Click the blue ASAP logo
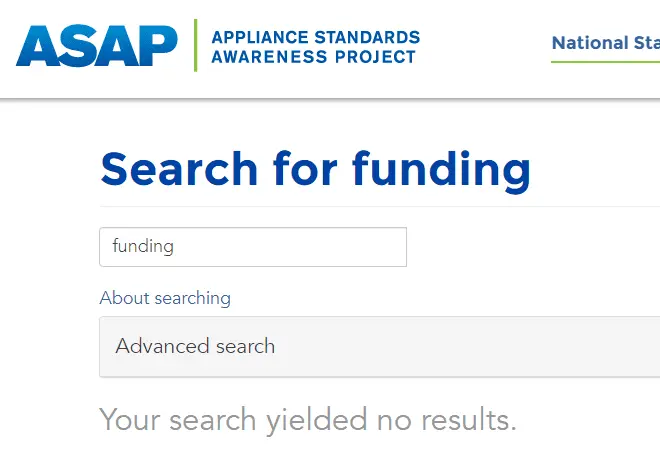The image size is (660, 465). click(96, 45)
